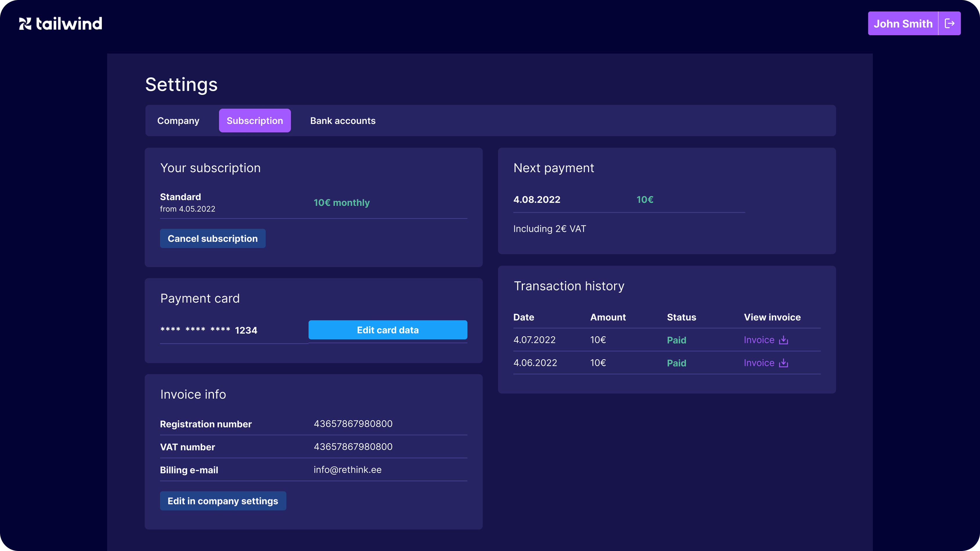Click Paid status for 4.07.2022

tap(677, 340)
